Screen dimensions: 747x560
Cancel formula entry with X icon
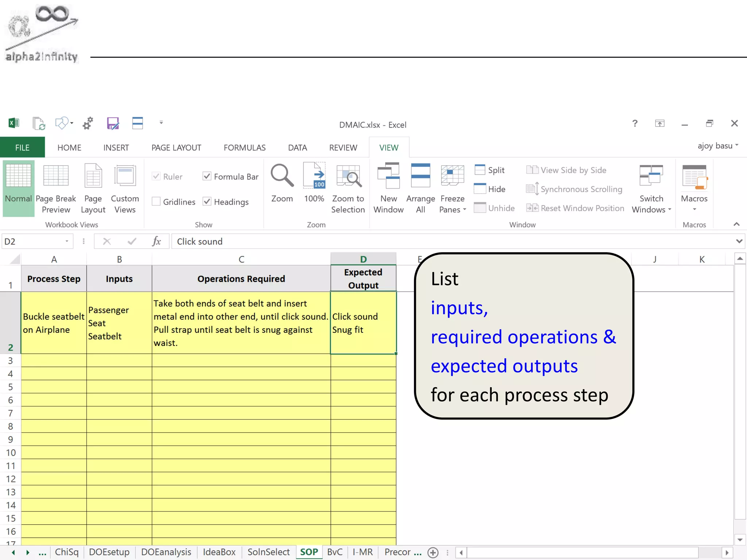(x=107, y=241)
